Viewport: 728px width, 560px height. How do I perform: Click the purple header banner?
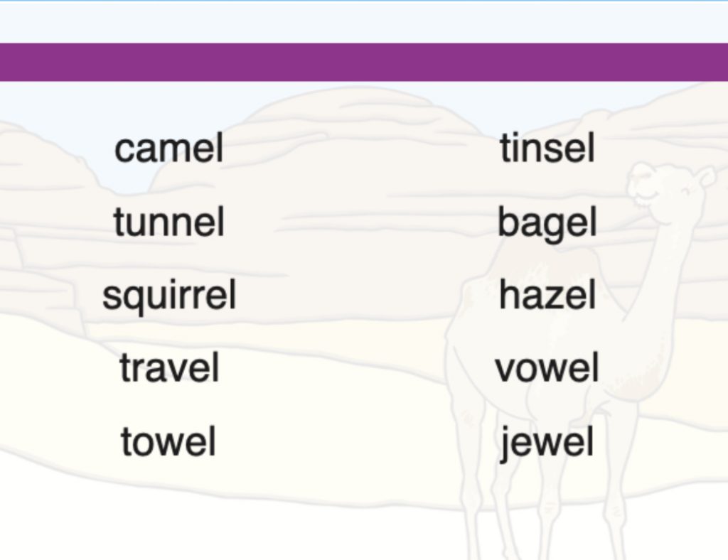tap(364, 62)
